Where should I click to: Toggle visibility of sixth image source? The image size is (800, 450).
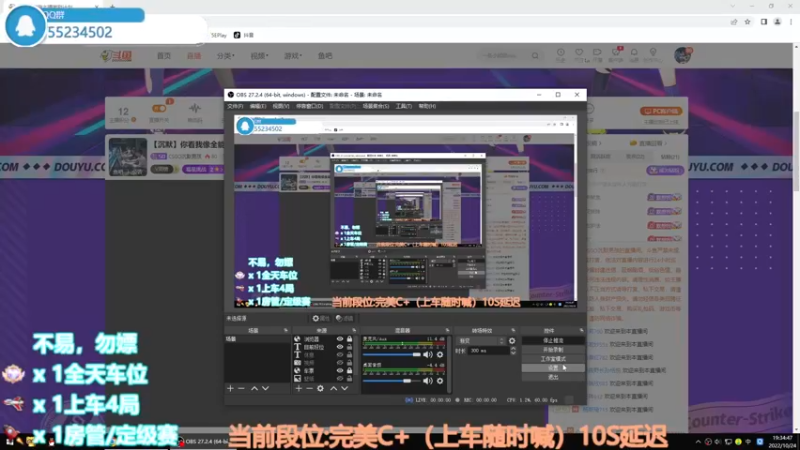340,379
